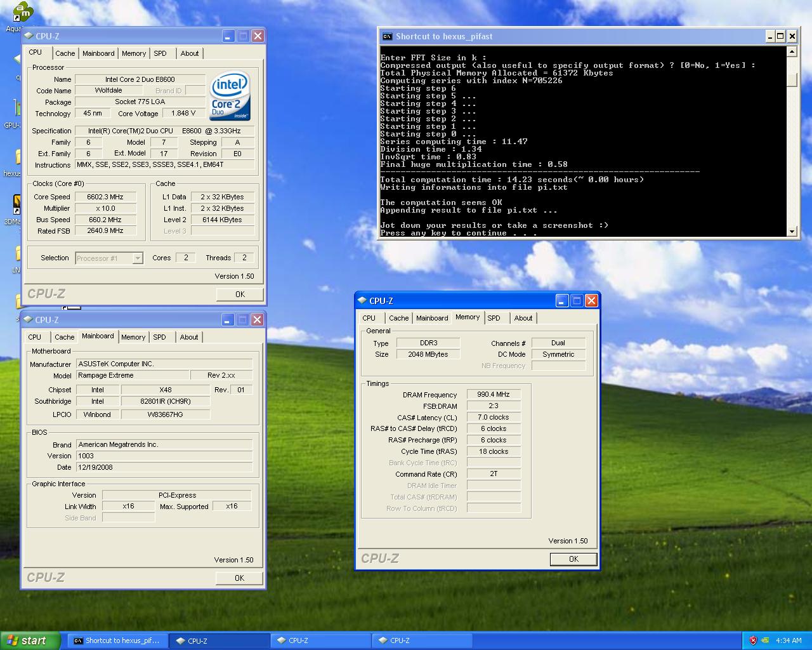Image resolution: width=812 pixels, height=650 pixels.
Task: Click the console window's title bar icon
Action: 387,37
